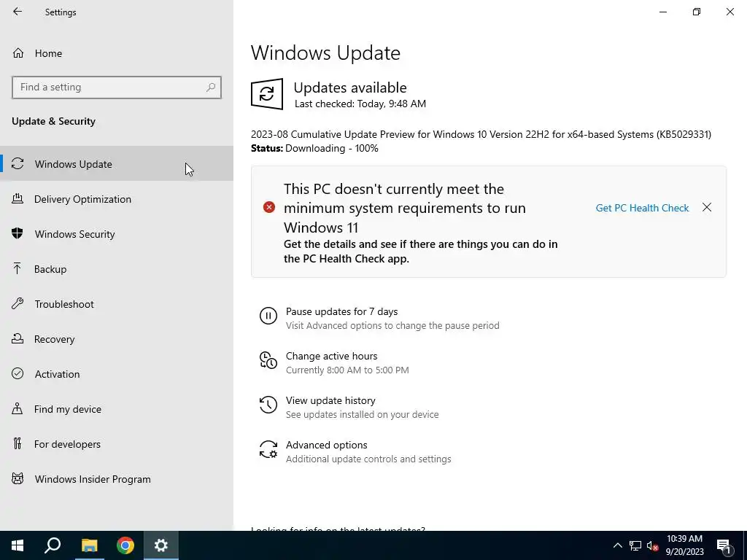
Task: Click the network icon in the tray
Action: tap(635, 545)
